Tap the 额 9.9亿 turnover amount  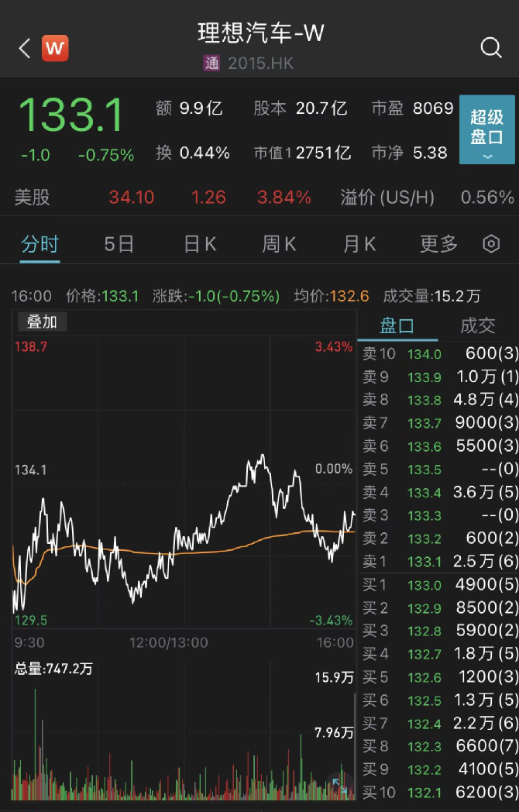[x=189, y=108]
